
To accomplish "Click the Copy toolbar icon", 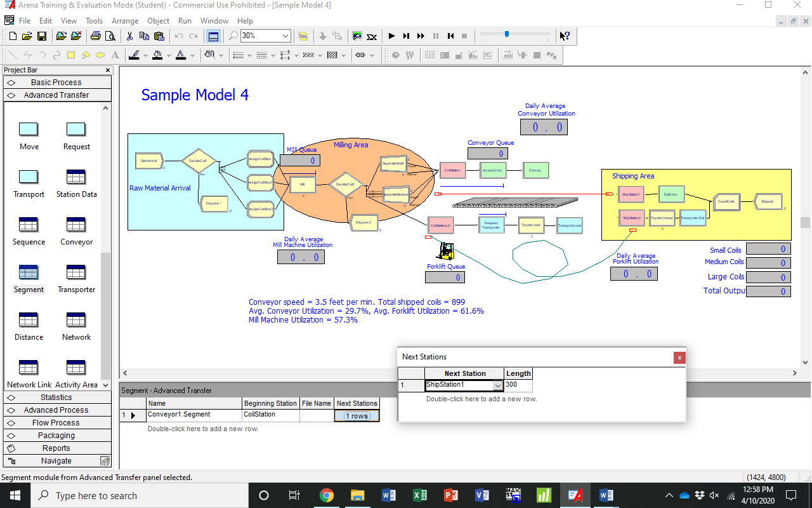I will [x=145, y=36].
